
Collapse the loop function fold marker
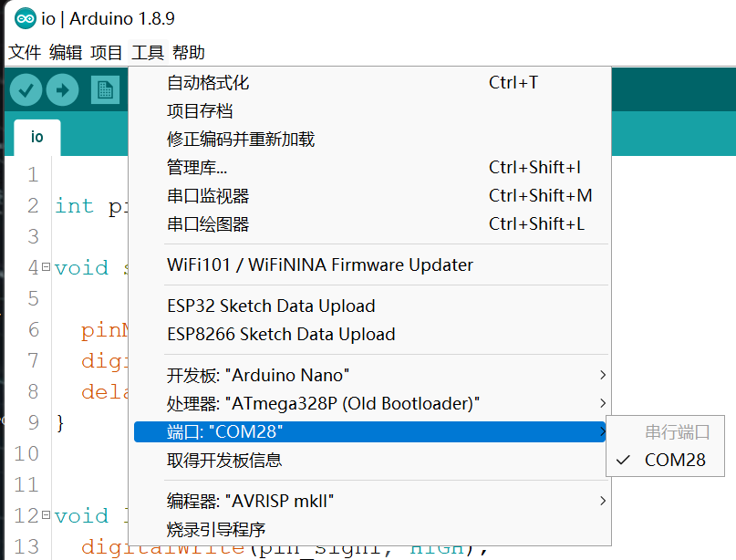(46, 516)
